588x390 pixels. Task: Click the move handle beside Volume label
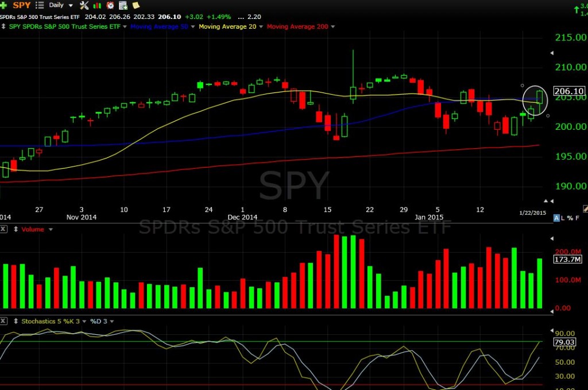[16, 229]
